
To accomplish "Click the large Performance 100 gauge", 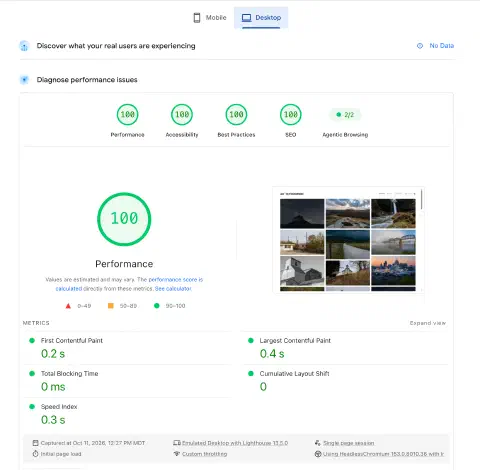I will click(x=124, y=219).
